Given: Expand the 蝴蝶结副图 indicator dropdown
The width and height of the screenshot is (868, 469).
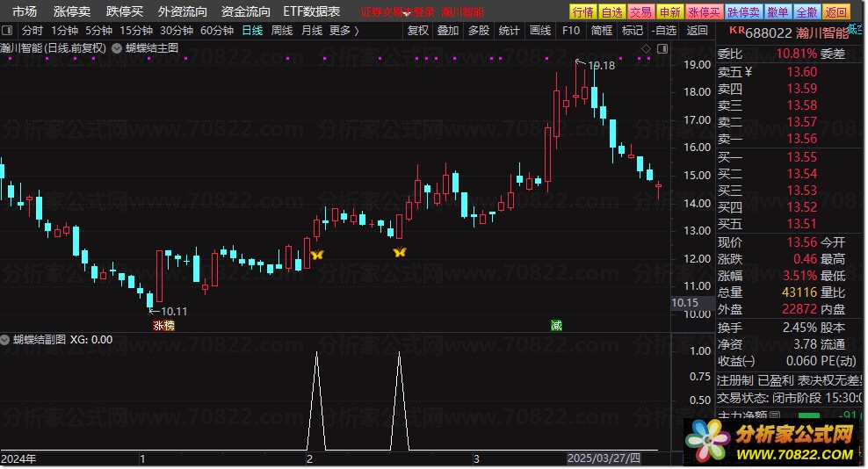Looking at the screenshot, I should 4,339.
